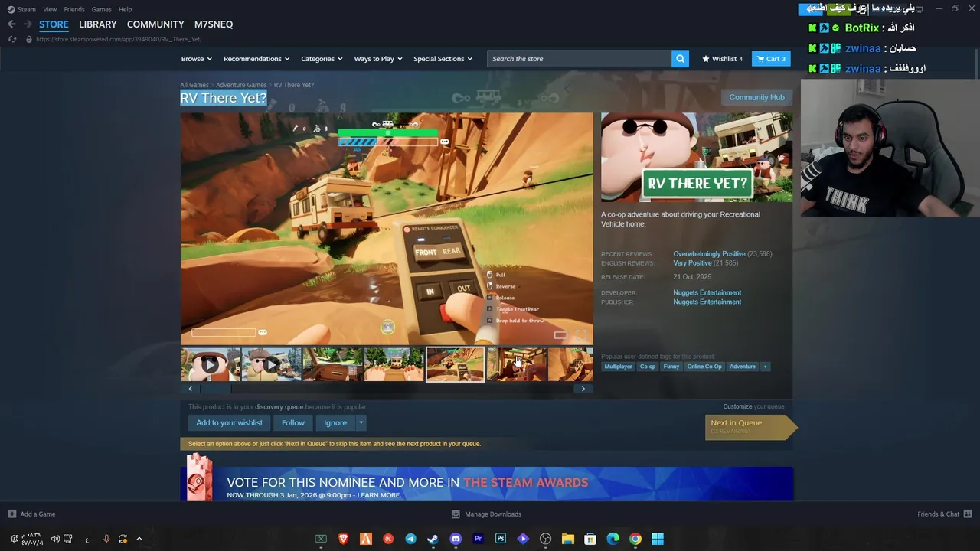The image size is (980, 551).
Task: Go forward using the Steam forward arrow
Action: [x=27, y=24]
